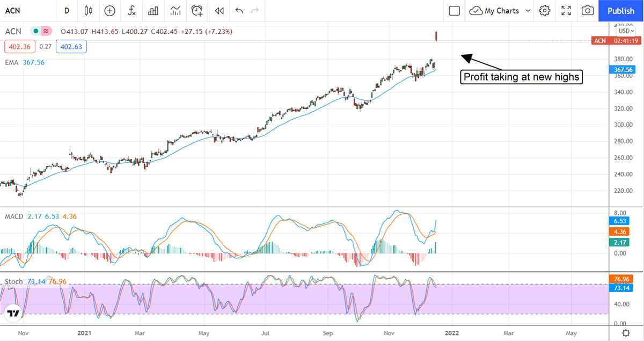The width and height of the screenshot is (644, 341).
Task: Click the cloud save icon beside My Charts
Action: tap(475, 10)
